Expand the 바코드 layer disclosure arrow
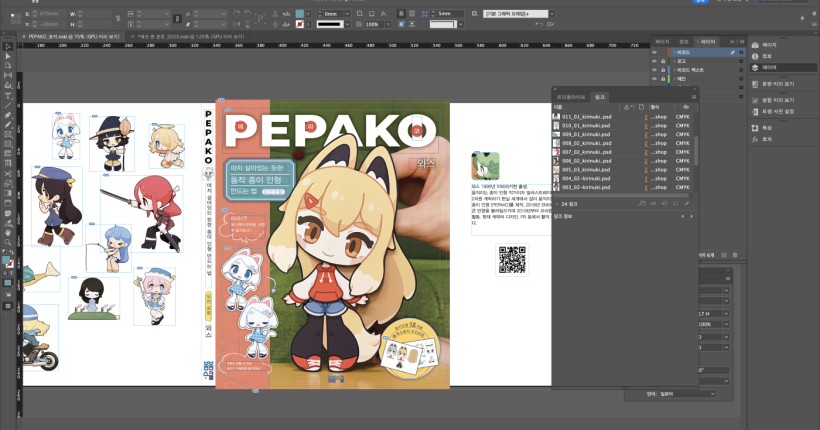 pos(672,51)
